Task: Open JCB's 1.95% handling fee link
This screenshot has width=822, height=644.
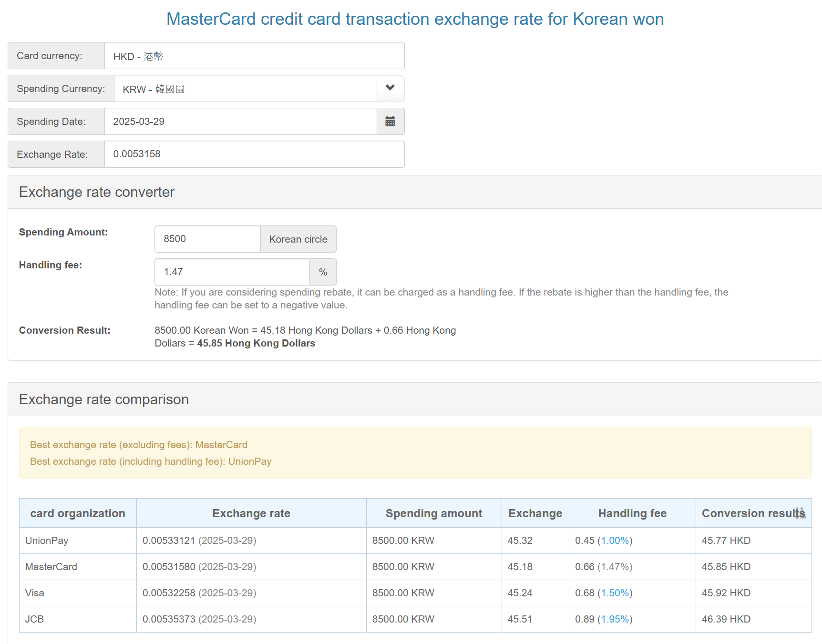Action: [x=615, y=619]
